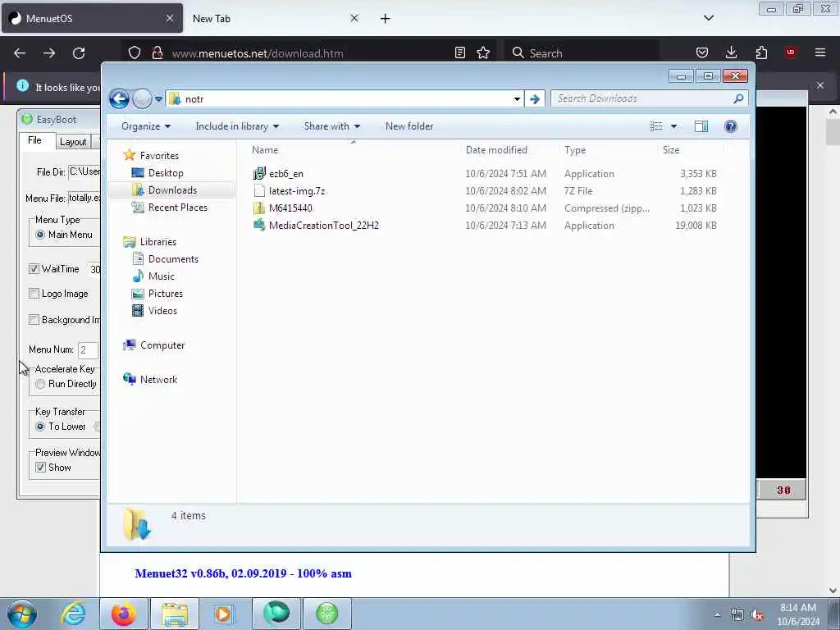Bookmark this page with star icon
This screenshot has height=630, width=840.
click(x=483, y=52)
